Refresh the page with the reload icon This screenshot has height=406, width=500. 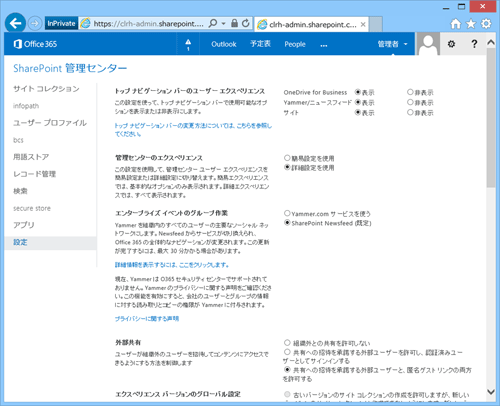pos(246,23)
